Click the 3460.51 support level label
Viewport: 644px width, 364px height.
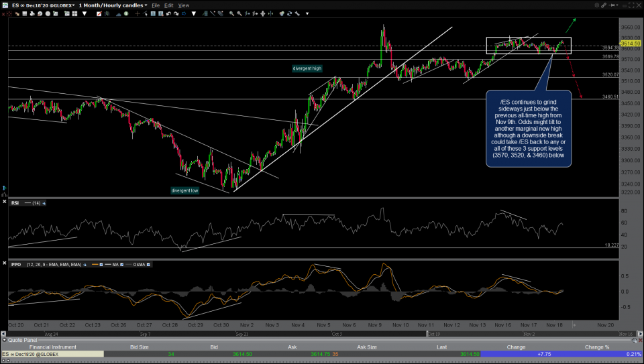pos(610,97)
